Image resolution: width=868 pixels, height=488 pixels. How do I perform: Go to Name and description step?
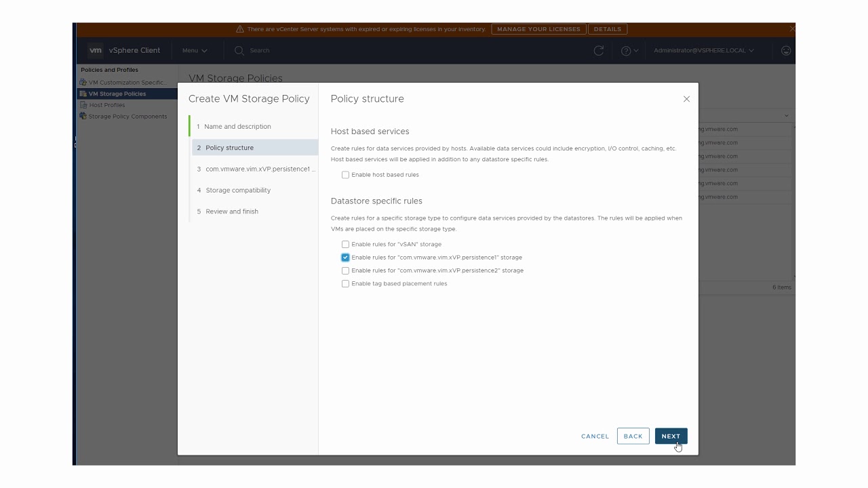coord(237,127)
